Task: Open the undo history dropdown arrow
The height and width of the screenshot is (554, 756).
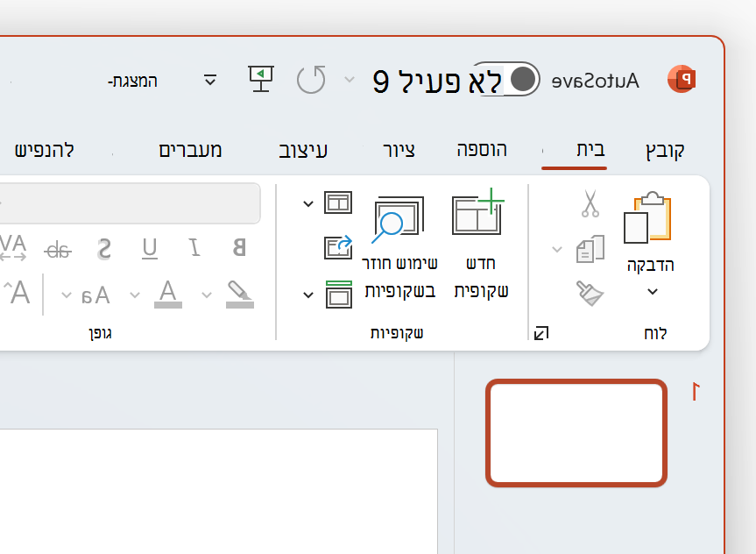Action: tap(350, 80)
